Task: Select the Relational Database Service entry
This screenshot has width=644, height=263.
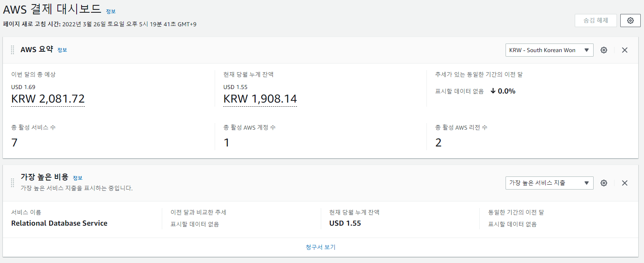Action: click(59, 223)
